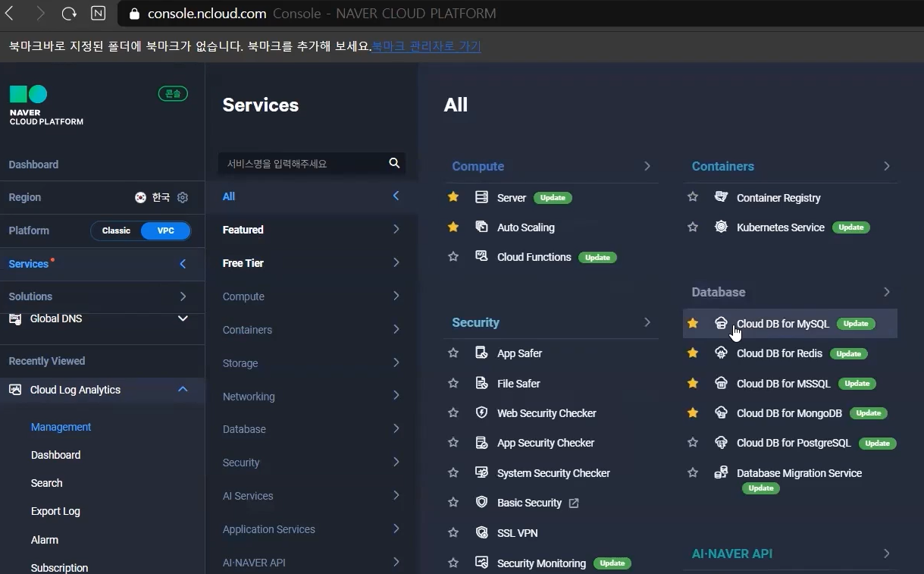Screen dimensions: 924x574
Task: Unfavorite Cloud DB for MySQL star
Action: [693, 323]
